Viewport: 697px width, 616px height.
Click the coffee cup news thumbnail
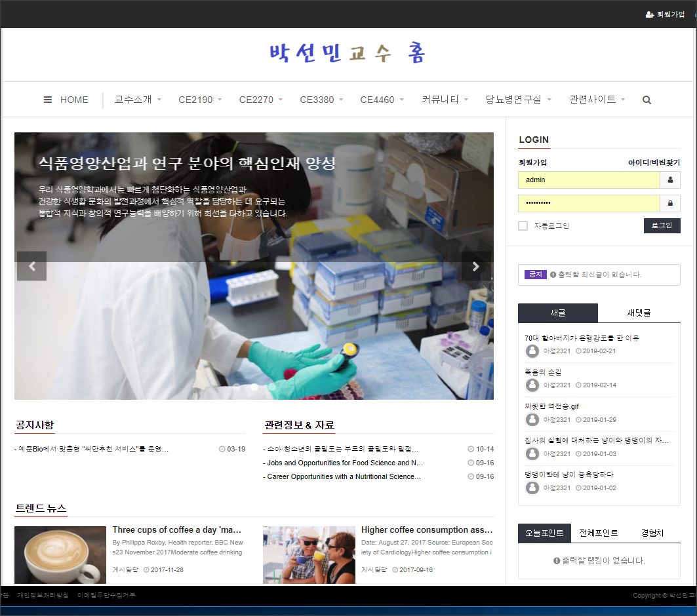(x=60, y=554)
